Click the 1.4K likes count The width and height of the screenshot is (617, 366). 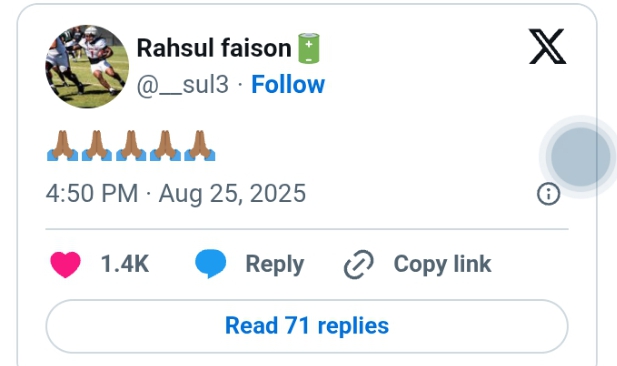click(125, 264)
